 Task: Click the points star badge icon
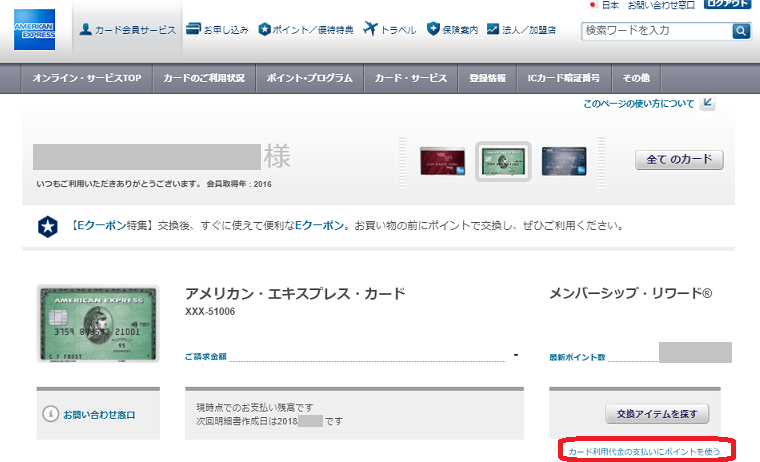(264, 29)
